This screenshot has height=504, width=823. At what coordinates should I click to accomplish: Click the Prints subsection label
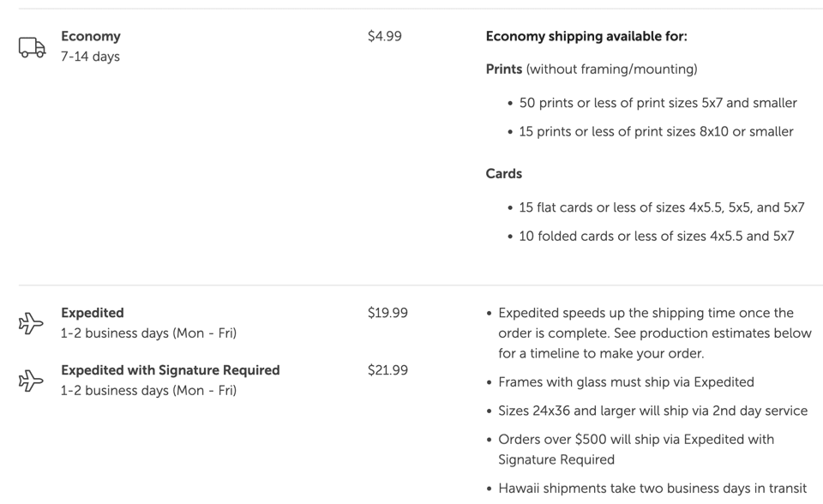point(505,69)
